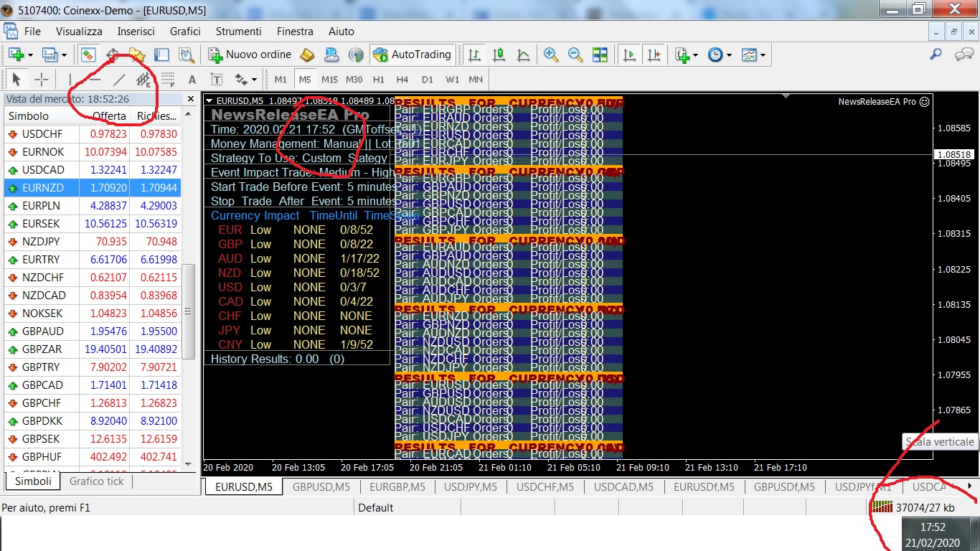Viewport: 980px width, 551px height.
Task: Select the text (A) tool
Action: pos(192,80)
